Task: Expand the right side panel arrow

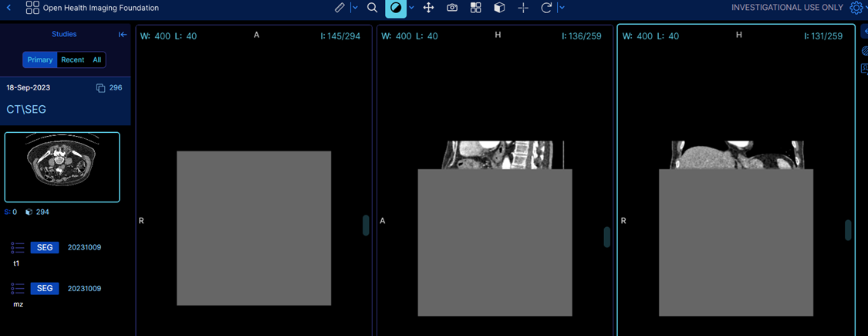Action: 865,32
